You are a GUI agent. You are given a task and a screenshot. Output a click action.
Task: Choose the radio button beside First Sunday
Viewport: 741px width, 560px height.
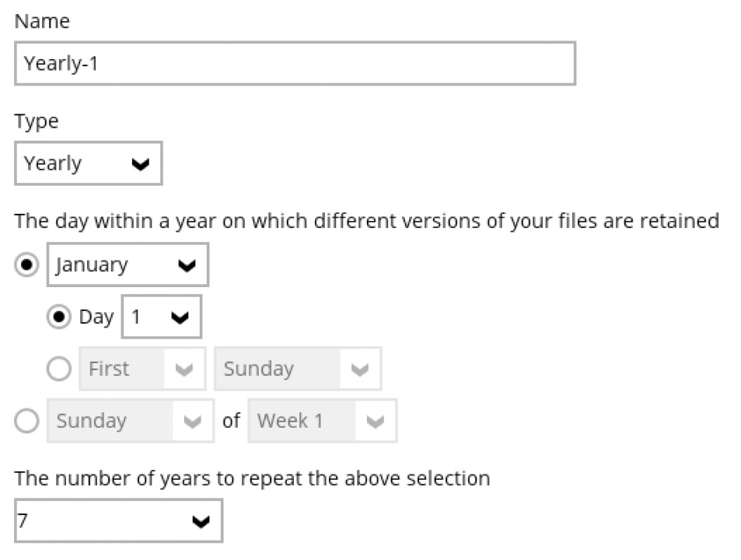(x=59, y=369)
